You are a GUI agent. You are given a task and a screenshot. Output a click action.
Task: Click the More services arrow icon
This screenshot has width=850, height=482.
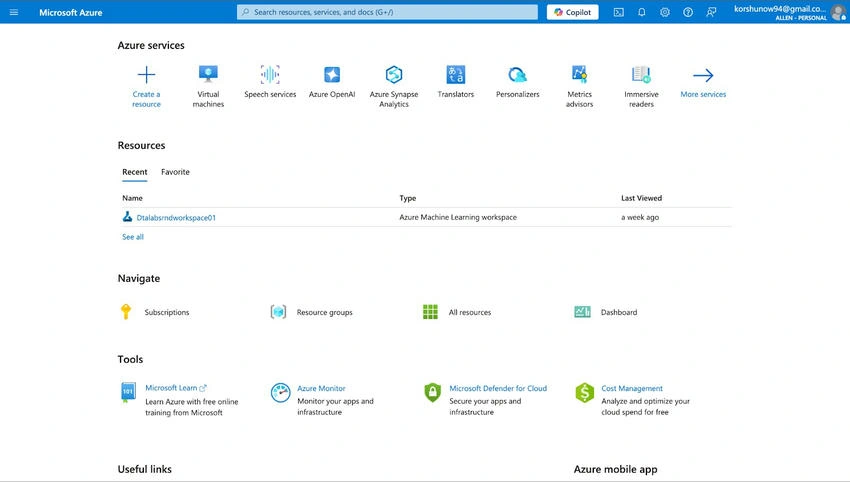pos(703,75)
